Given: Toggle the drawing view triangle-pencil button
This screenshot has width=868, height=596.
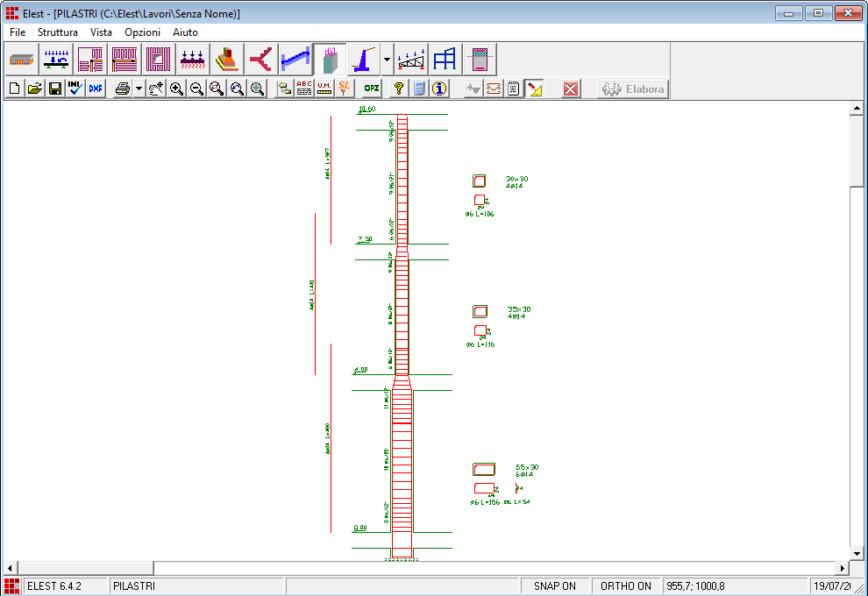Looking at the screenshot, I should [x=535, y=89].
